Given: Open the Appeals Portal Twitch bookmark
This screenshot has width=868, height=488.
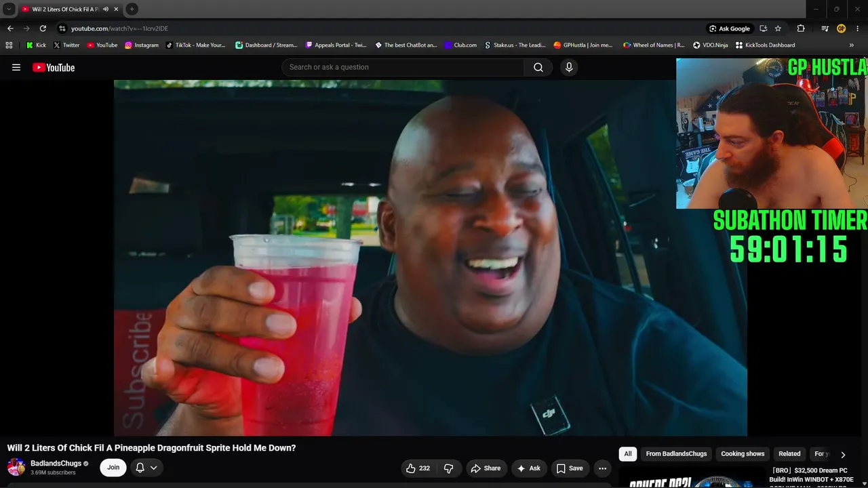Looking at the screenshot, I should [x=336, y=45].
